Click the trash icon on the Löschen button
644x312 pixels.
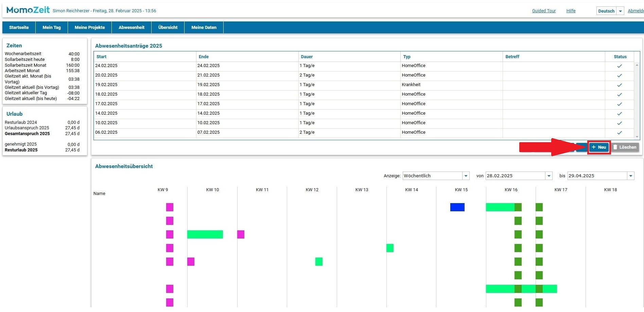(x=615, y=147)
